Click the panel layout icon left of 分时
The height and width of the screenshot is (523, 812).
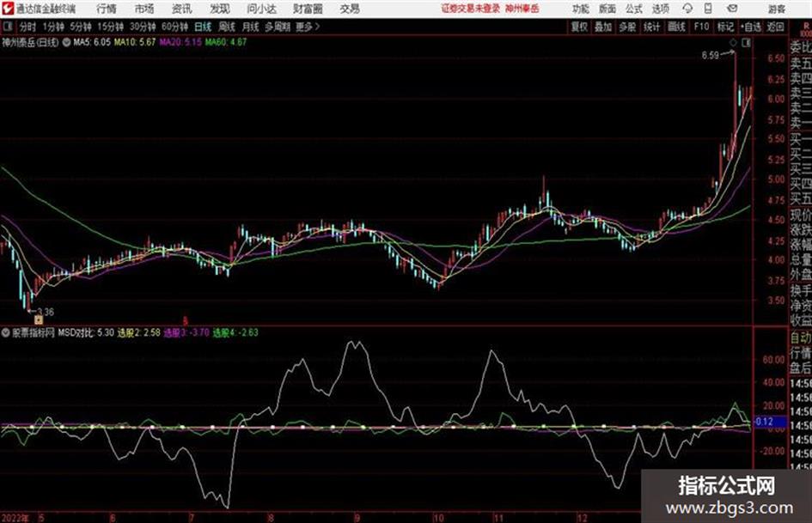[7, 26]
